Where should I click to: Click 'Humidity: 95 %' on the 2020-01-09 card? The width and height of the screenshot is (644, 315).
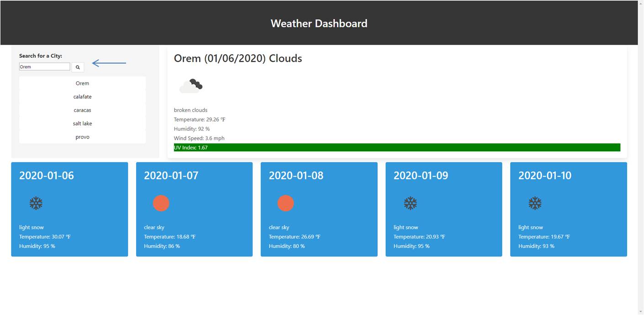[412, 246]
